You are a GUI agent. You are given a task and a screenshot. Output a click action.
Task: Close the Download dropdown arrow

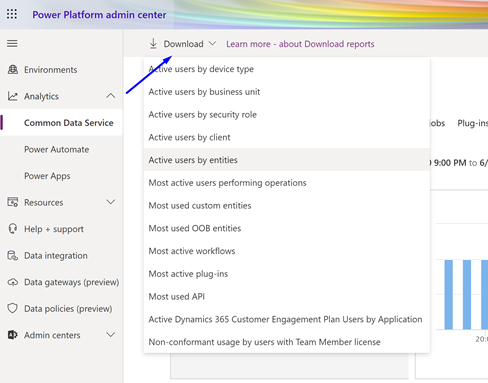pyautogui.click(x=212, y=44)
